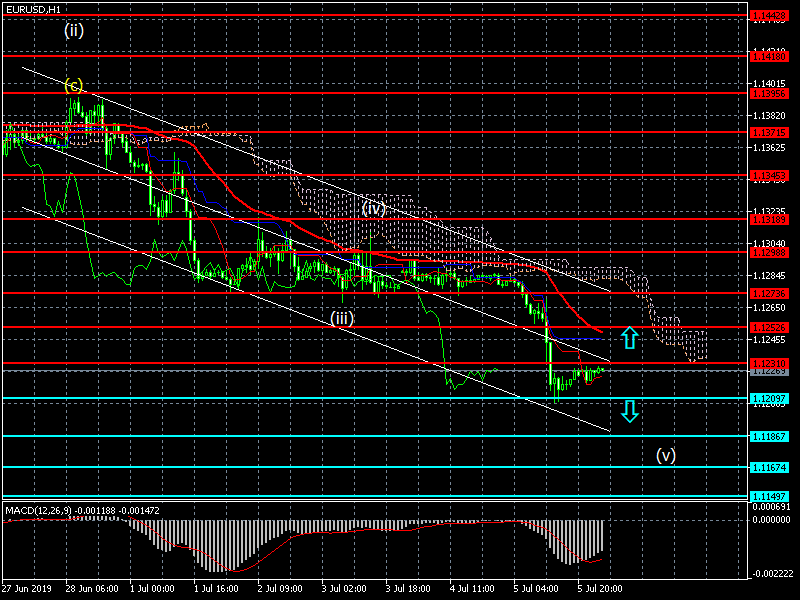Click the 1.11867 cyan support tag

point(769,437)
